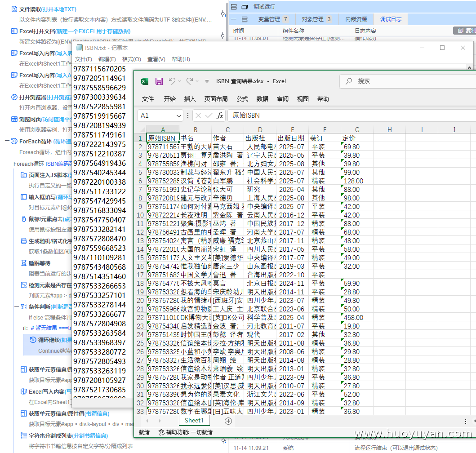Switch to the 内嵌资源 tab
The image size is (476, 453).
(356, 19)
